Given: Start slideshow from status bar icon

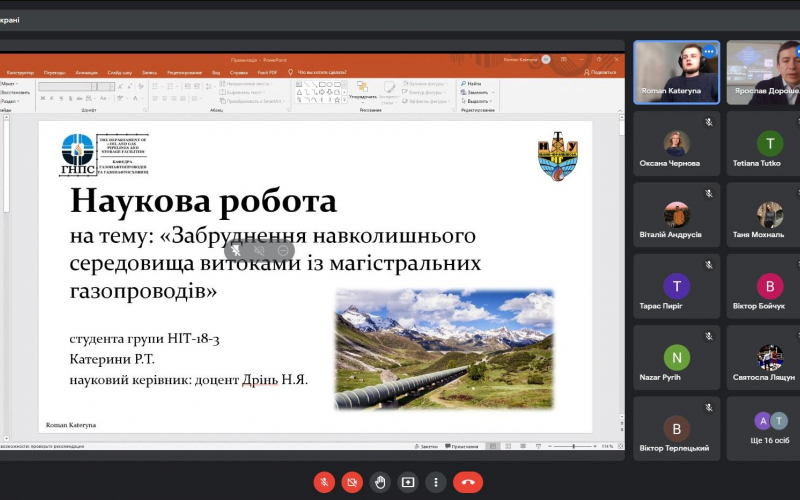Looking at the screenshot, I should pos(538,446).
